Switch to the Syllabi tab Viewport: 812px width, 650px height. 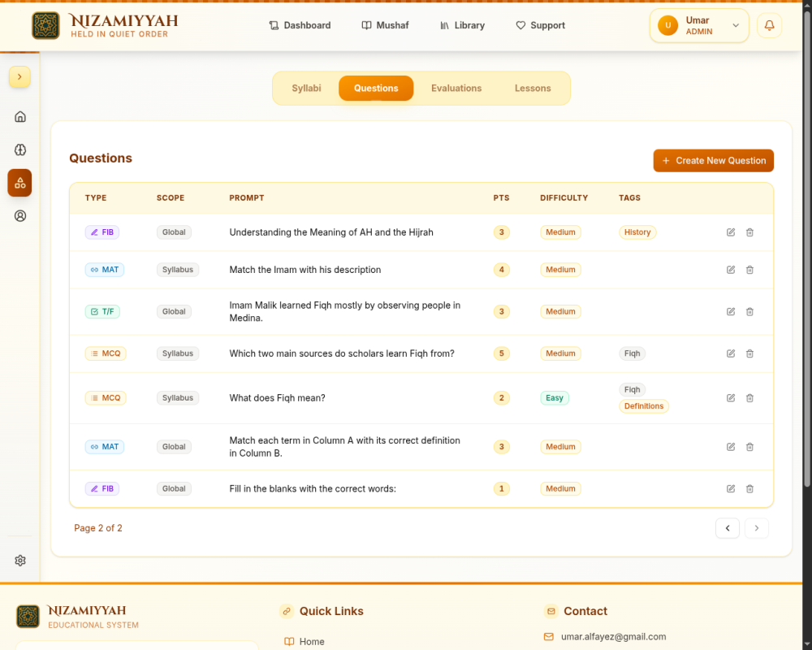pyautogui.click(x=306, y=88)
